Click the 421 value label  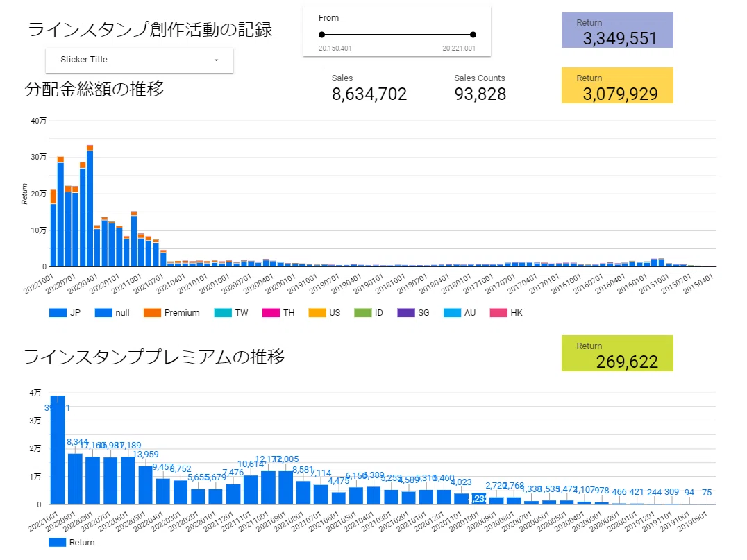(x=637, y=492)
